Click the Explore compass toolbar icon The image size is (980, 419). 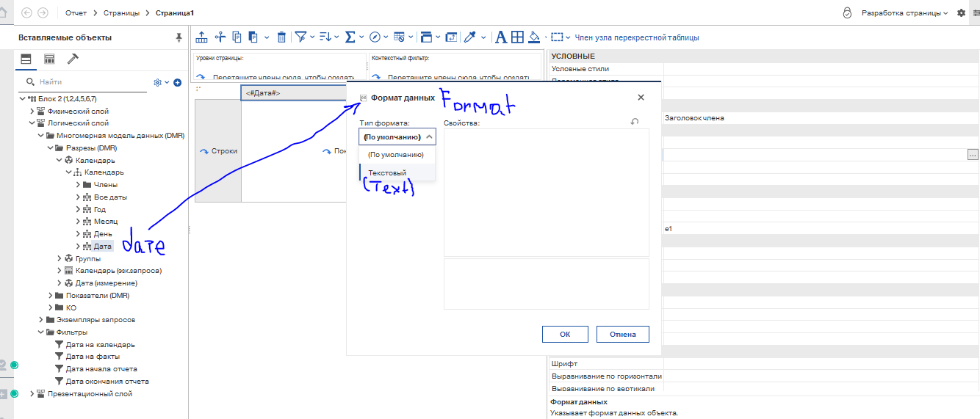pyautogui.click(x=375, y=37)
